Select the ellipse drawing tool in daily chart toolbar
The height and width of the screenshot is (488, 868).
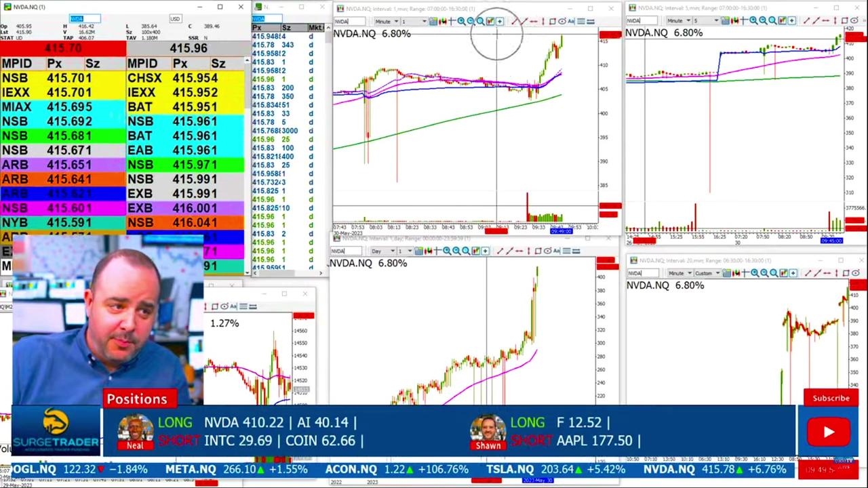pos(547,251)
